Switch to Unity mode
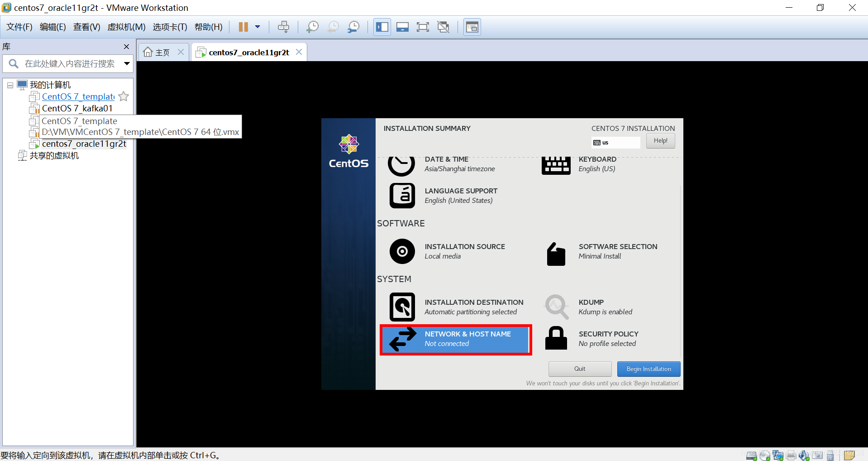The width and height of the screenshot is (868, 461). click(444, 27)
